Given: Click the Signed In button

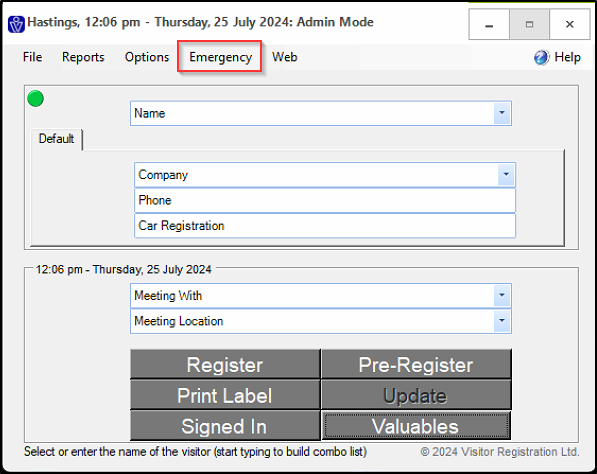Looking at the screenshot, I should [x=225, y=426].
